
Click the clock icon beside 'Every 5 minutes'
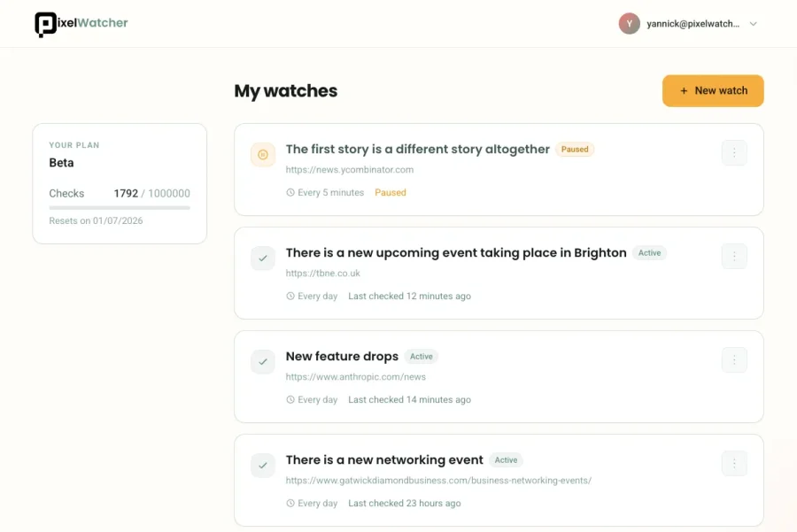290,193
